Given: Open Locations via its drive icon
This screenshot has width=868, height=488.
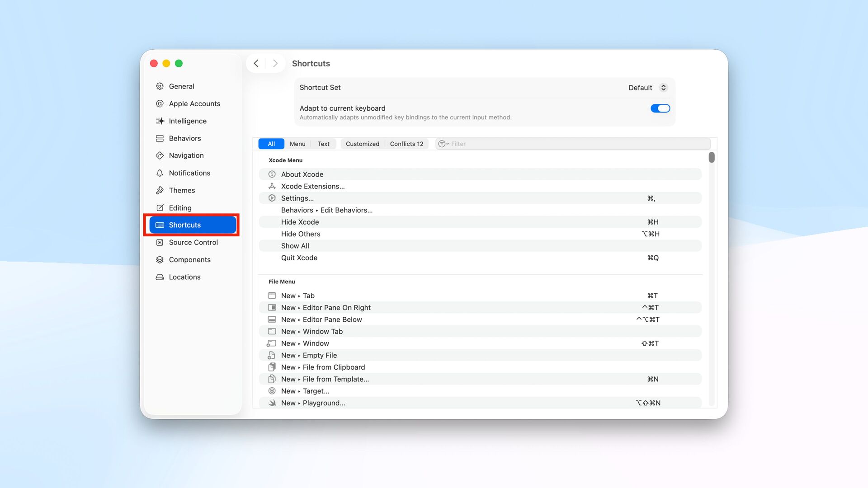Looking at the screenshot, I should click(x=160, y=277).
